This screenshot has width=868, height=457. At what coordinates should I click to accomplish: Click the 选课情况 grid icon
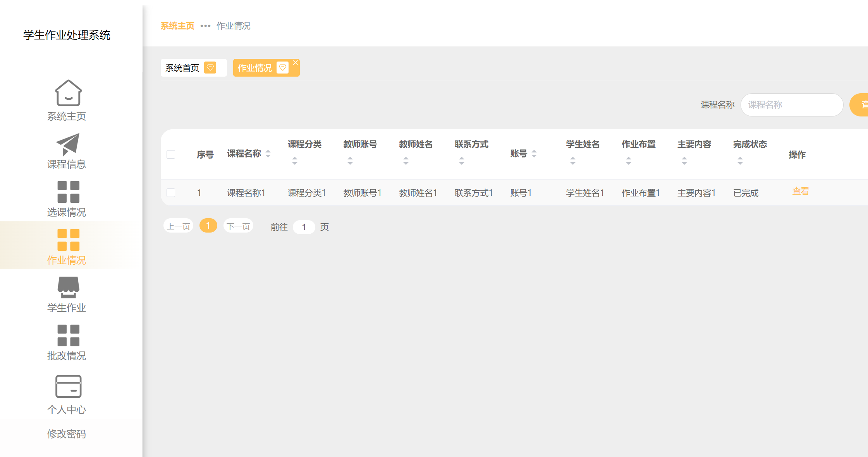point(68,192)
